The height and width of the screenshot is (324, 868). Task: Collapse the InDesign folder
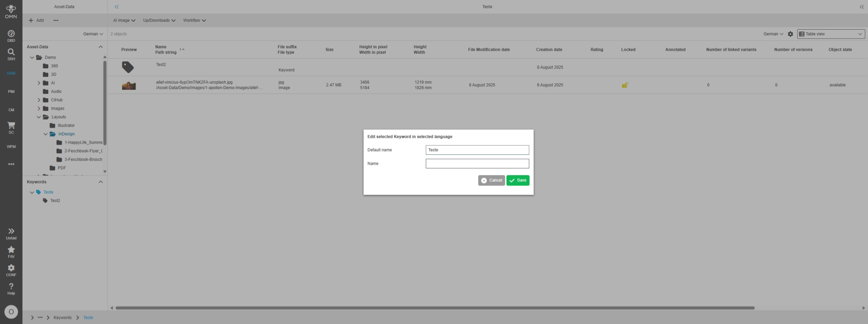[x=45, y=134]
